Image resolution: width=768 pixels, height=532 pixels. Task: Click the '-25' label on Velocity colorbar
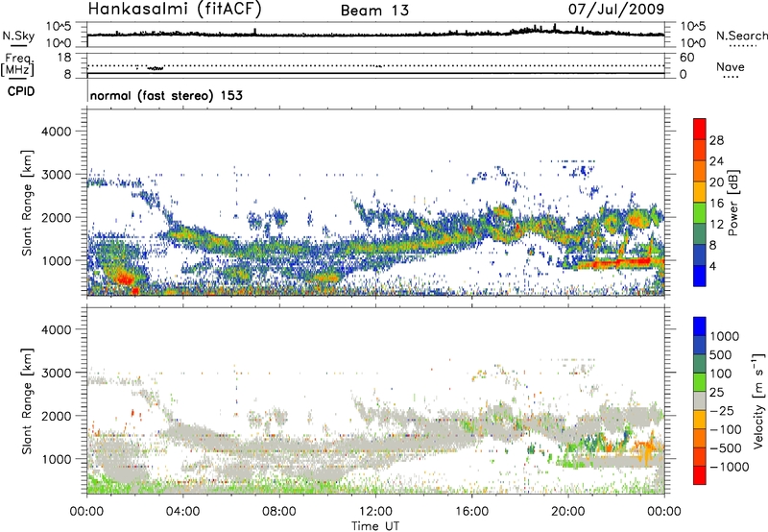(x=722, y=410)
